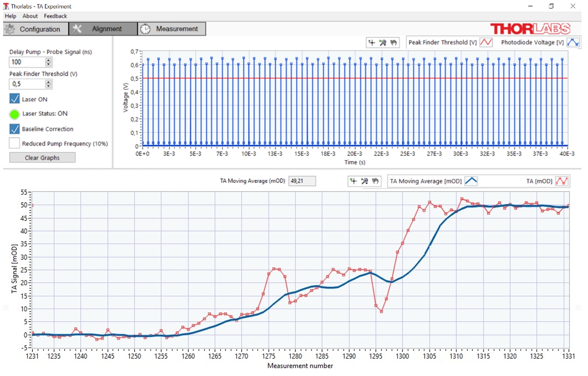588x376 pixels.
Task: Switch to the Measurement tab
Action: [x=172, y=29]
